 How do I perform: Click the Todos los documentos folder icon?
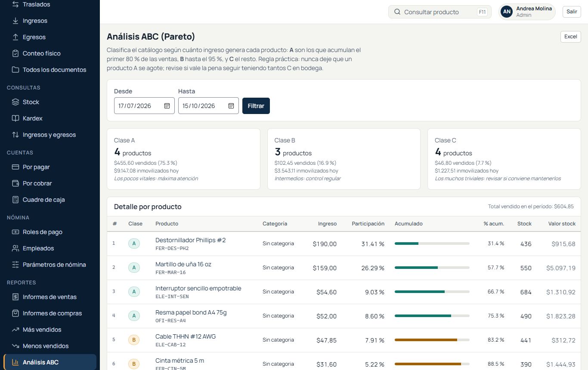(15, 70)
